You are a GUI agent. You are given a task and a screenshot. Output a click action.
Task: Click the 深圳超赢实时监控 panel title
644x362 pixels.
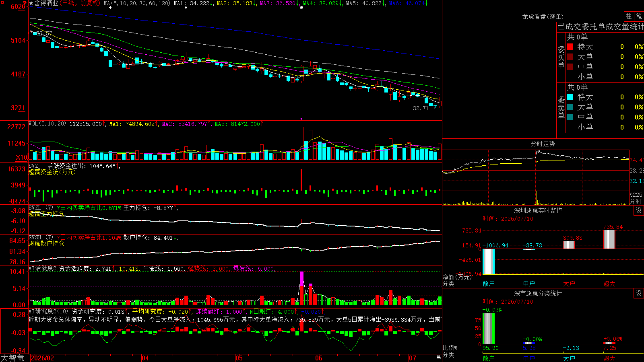click(538, 210)
